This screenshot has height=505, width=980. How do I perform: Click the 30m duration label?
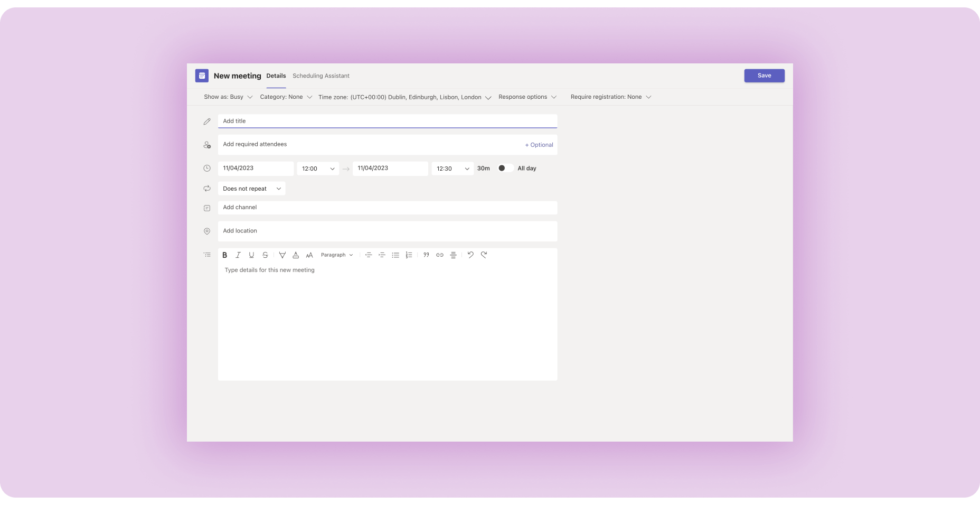pyautogui.click(x=483, y=169)
